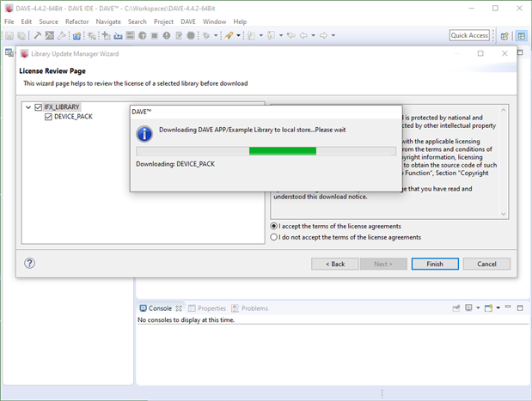The height and width of the screenshot is (401, 532).
Task: Collapse the IFX_LIBRARY tree node
Action: (28, 107)
